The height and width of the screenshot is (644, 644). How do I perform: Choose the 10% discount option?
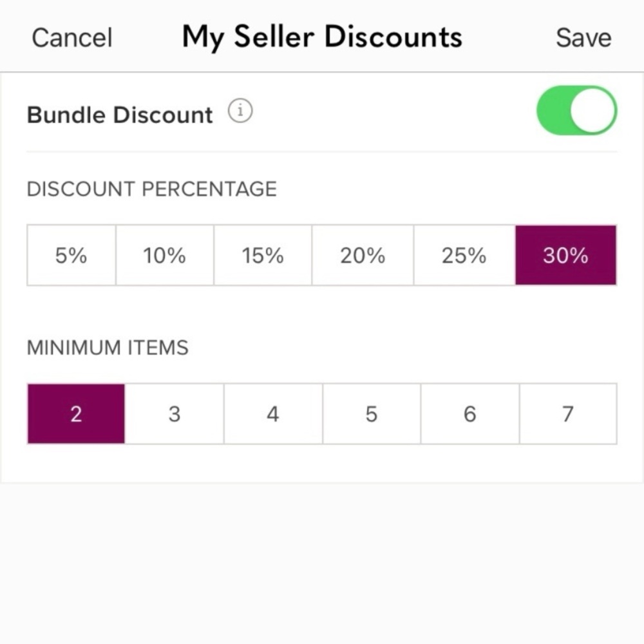pyautogui.click(x=164, y=256)
